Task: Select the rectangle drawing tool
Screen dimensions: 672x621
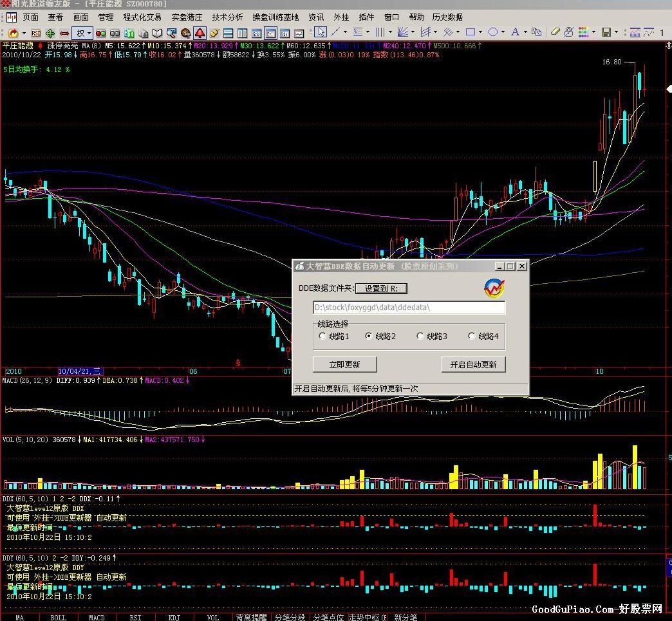Action: 470,32
